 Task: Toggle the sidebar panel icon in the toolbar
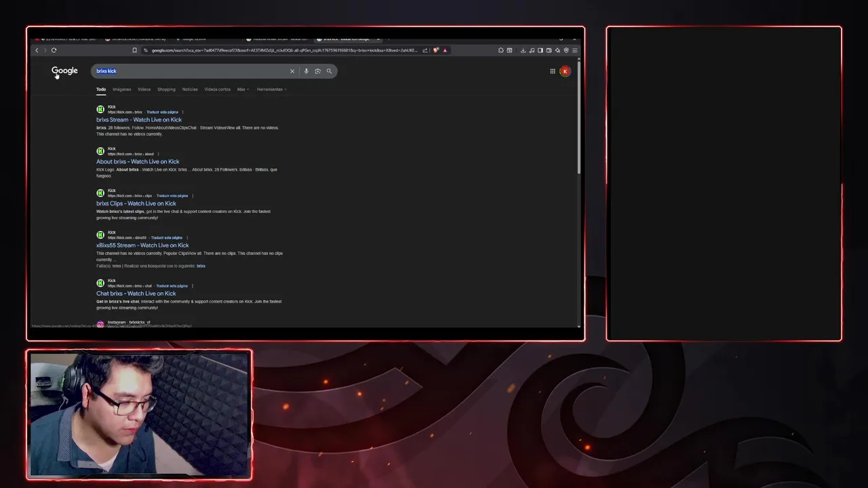tap(540, 50)
